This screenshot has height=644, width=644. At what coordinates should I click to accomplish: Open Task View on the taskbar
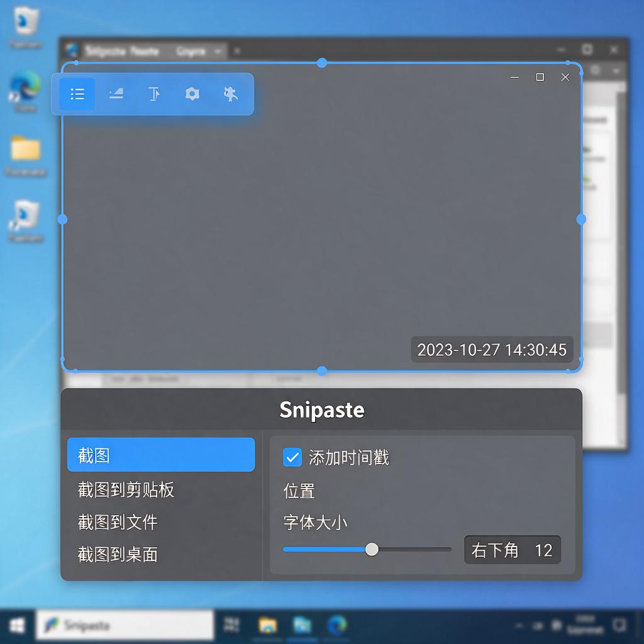(231, 625)
